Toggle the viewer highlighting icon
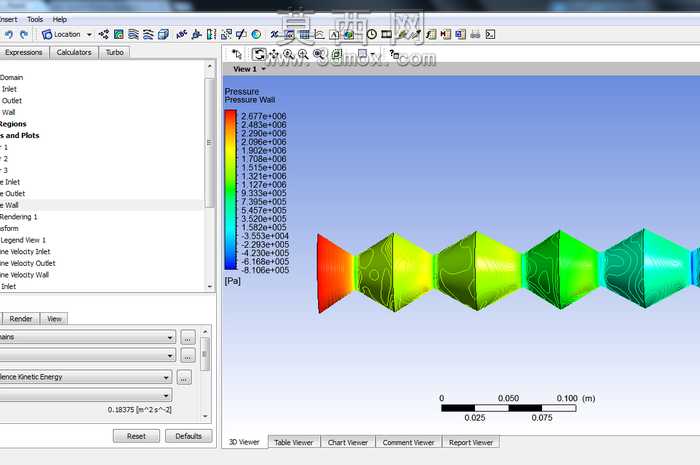 pos(337,54)
